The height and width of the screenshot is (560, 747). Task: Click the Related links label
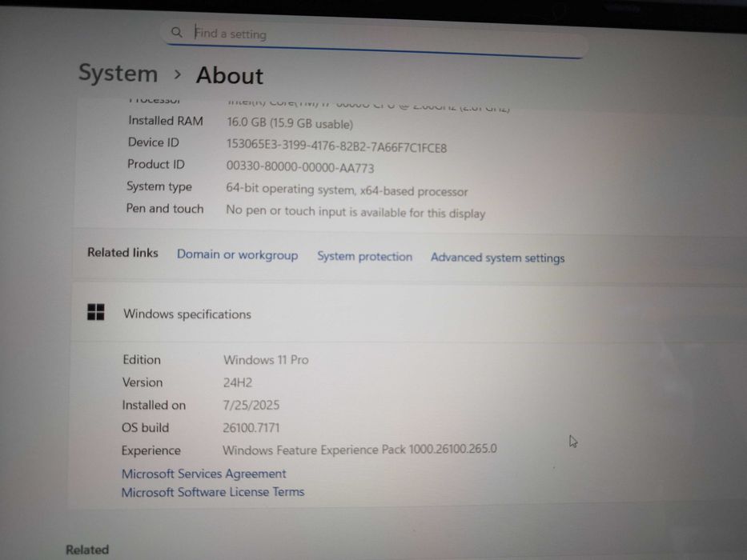122,252
